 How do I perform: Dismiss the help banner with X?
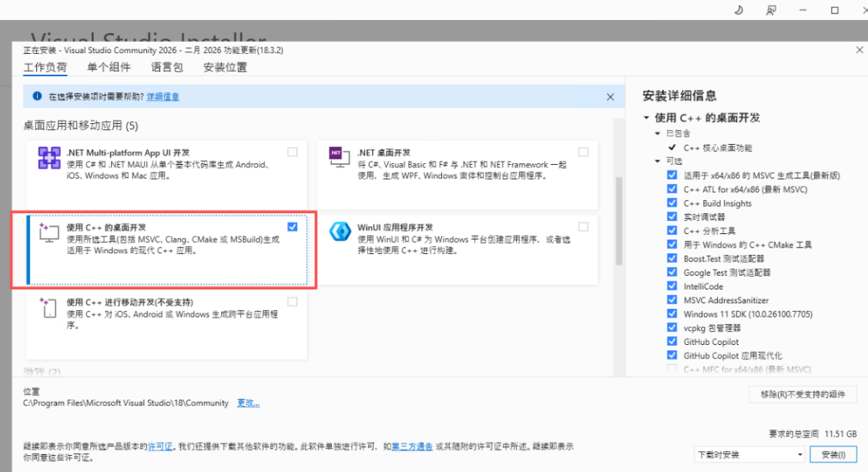tap(610, 97)
